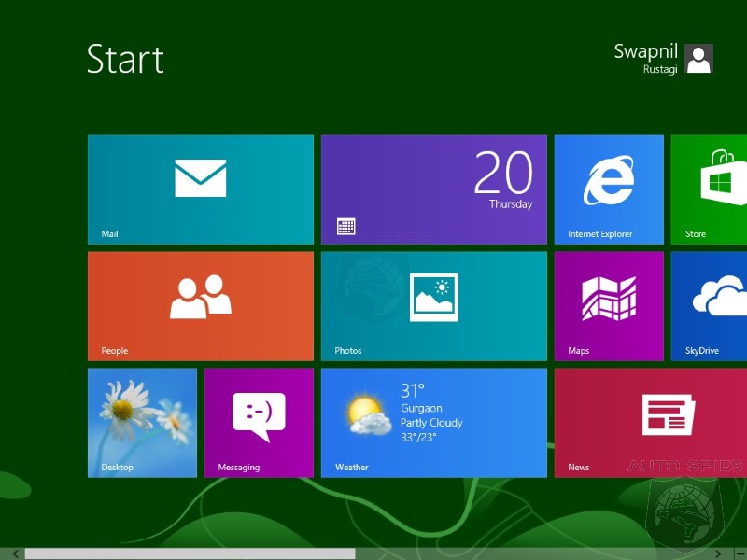Launch the Maps tile
Viewport: 747px width, 560px height.
[x=609, y=306]
